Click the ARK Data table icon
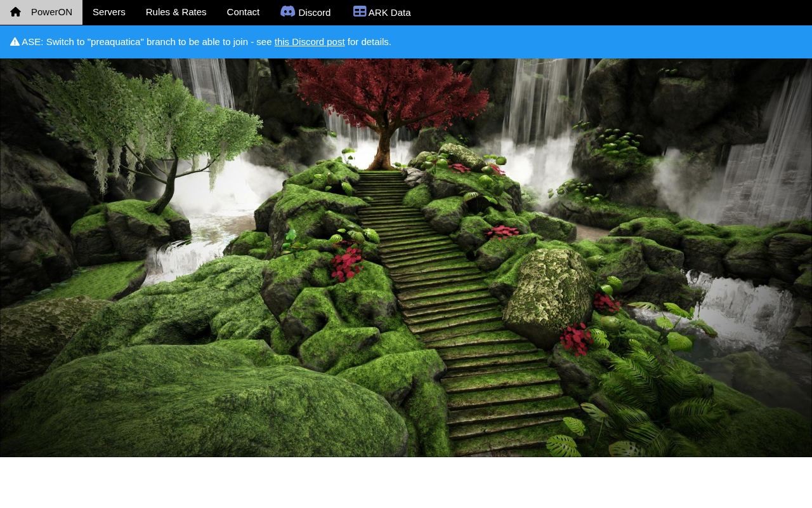The width and height of the screenshot is (812, 508). point(360,11)
